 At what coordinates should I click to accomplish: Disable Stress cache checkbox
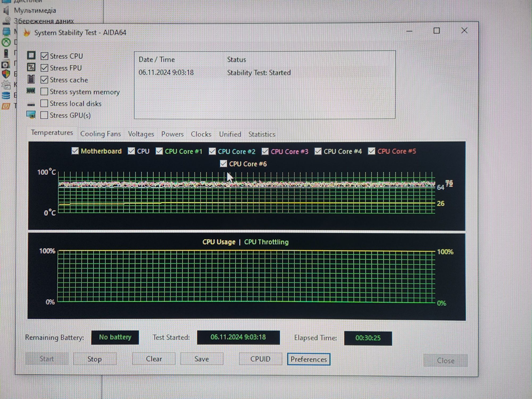tap(44, 80)
